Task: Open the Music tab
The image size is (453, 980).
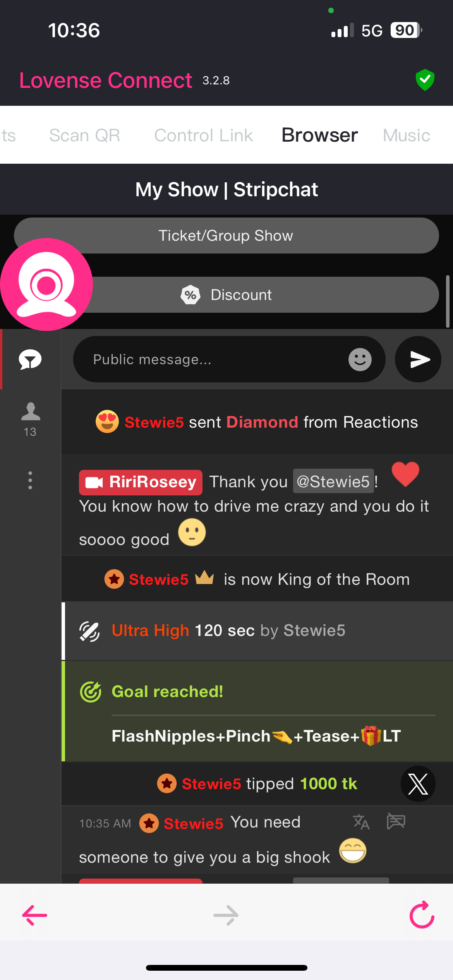Action: point(406,135)
